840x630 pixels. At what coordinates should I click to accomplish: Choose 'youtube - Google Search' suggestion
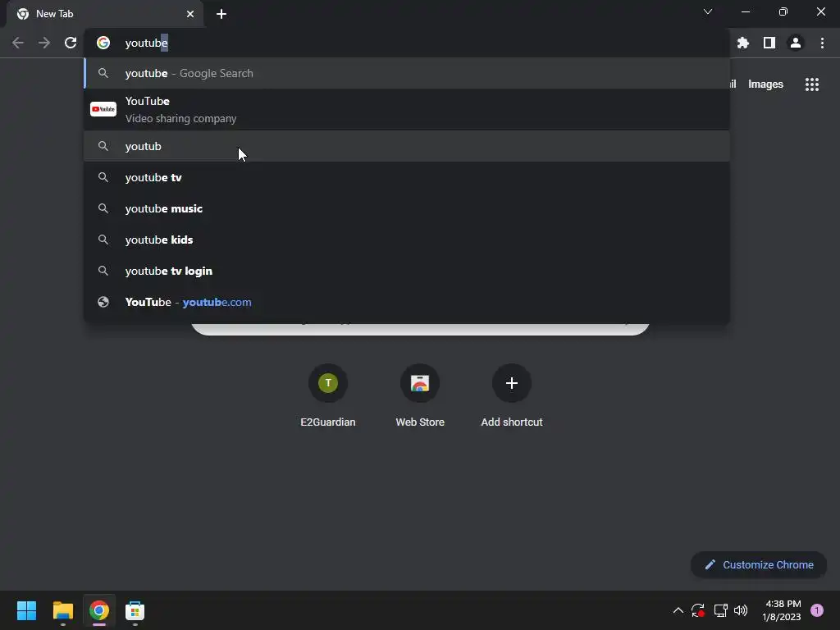tap(407, 73)
